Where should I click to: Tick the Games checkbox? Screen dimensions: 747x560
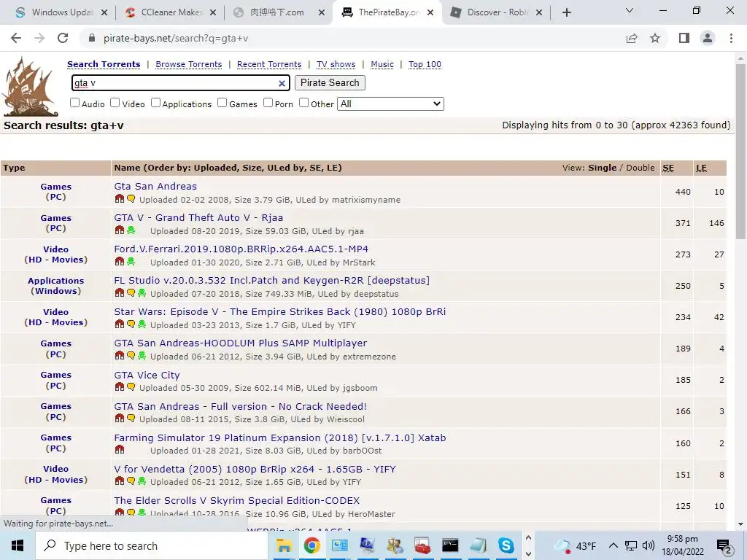[x=222, y=103]
